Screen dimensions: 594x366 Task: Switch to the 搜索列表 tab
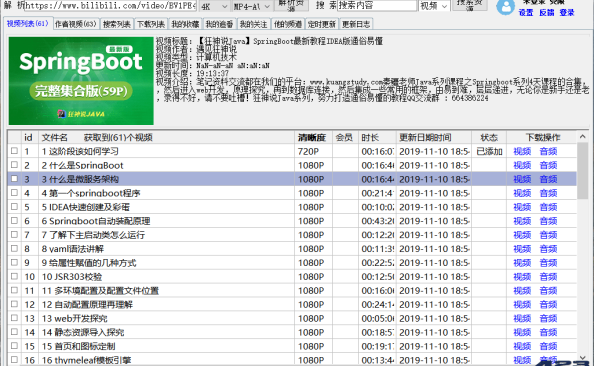(x=117, y=24)
